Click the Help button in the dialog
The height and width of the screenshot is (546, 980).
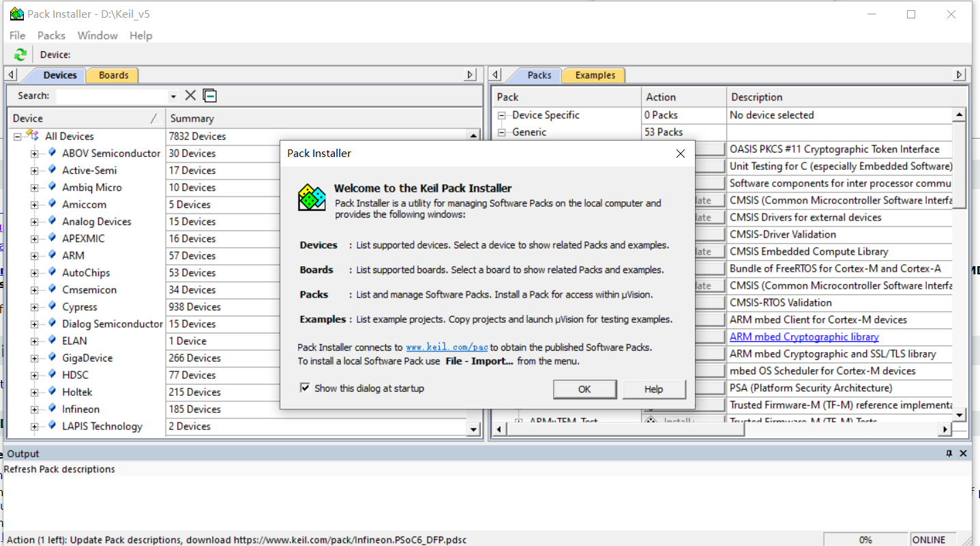click(x=653, y=389)
